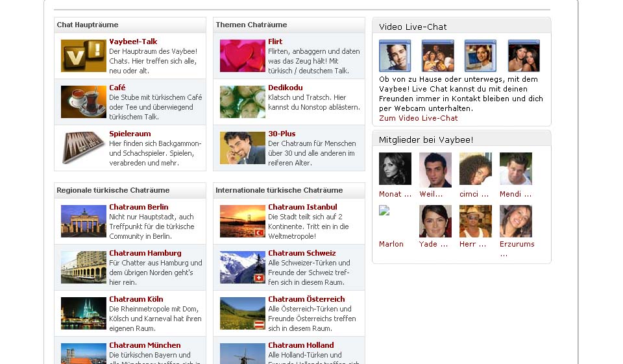Open the first Video Live-Chat webcam thumbnail

pyautogui.click(x=395, y=56)
